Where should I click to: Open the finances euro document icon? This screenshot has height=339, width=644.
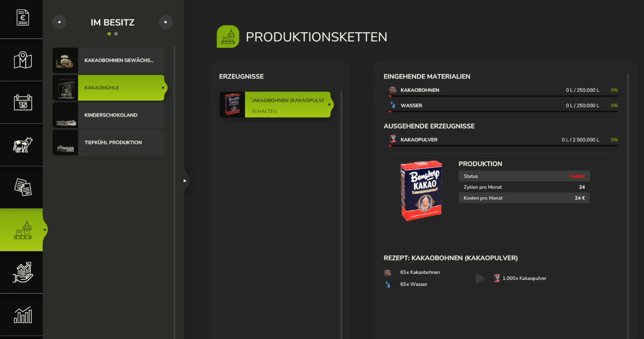point(23,18)
